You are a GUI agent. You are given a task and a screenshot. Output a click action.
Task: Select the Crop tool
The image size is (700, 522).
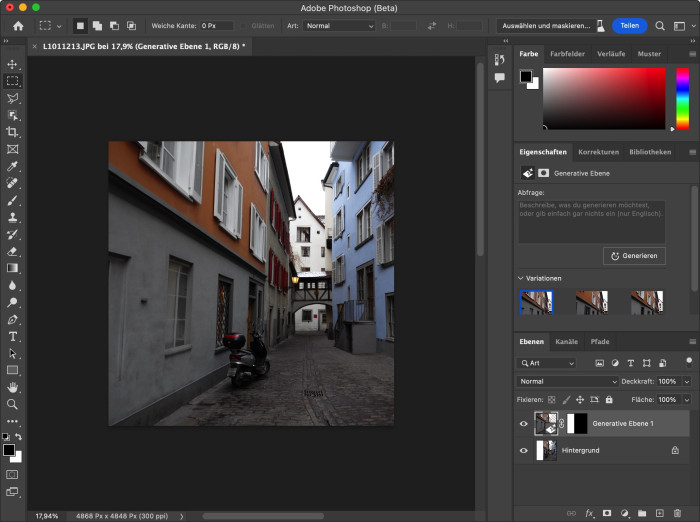coord(12,132)
